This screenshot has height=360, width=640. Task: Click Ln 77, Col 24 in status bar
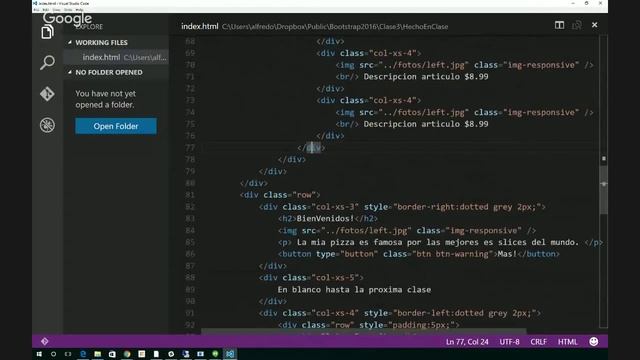tap(467, 342)
